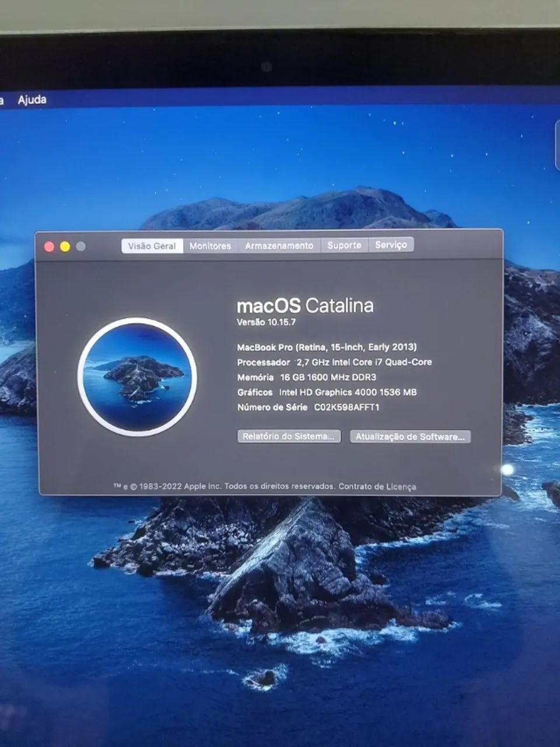
Task: View the Serviço tab
Action: point(391,245)
